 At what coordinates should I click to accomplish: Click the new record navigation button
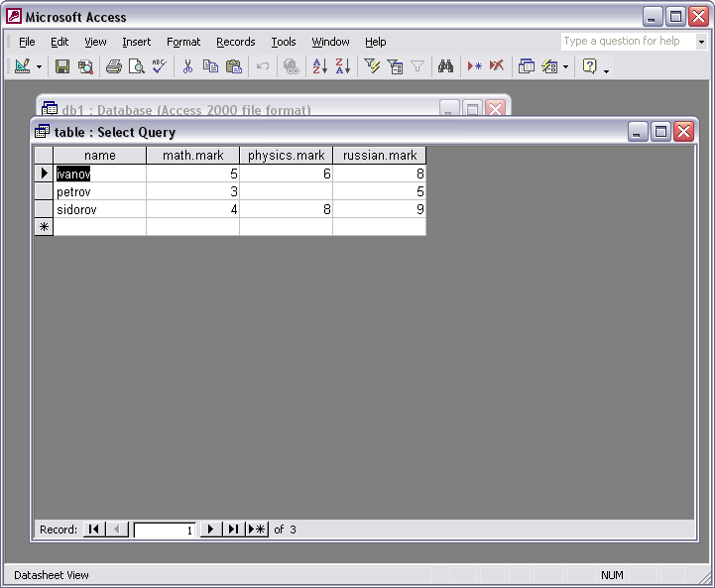pos(257,529)
